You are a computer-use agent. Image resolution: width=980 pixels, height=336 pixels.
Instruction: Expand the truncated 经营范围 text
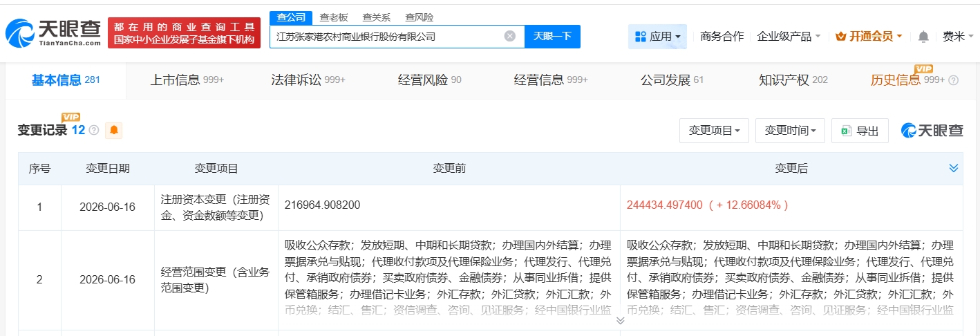pos(620,321)
